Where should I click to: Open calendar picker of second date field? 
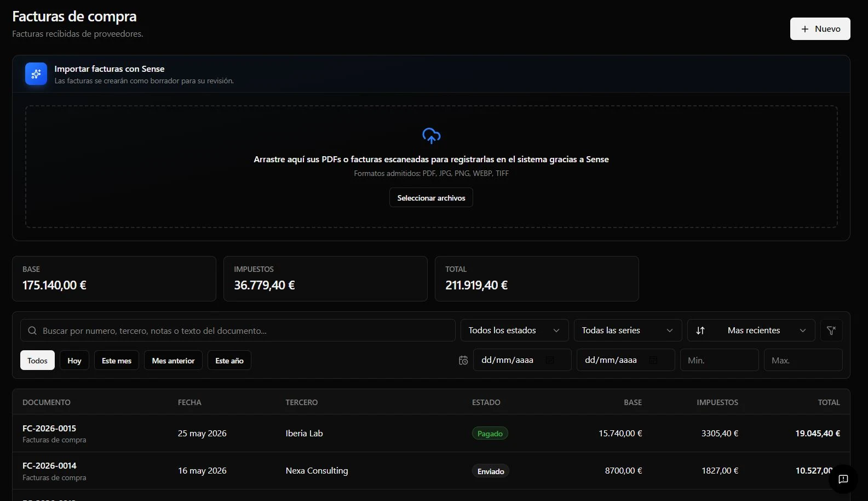pyautogui.click(x=653, y=360)
